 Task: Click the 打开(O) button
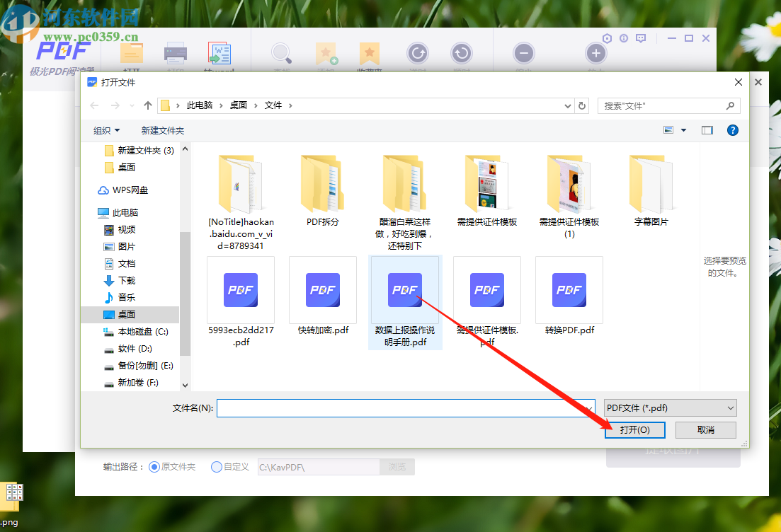tap(634, 430)
